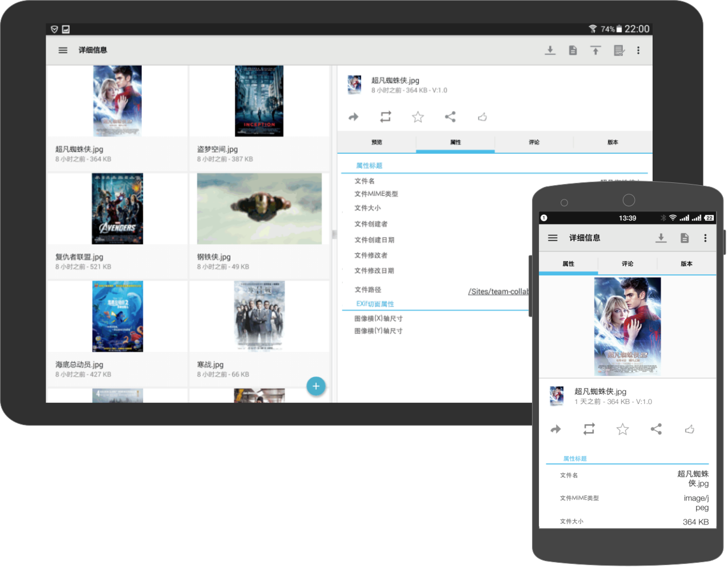Select the 寒战.jpg file name

coord(210,365)
